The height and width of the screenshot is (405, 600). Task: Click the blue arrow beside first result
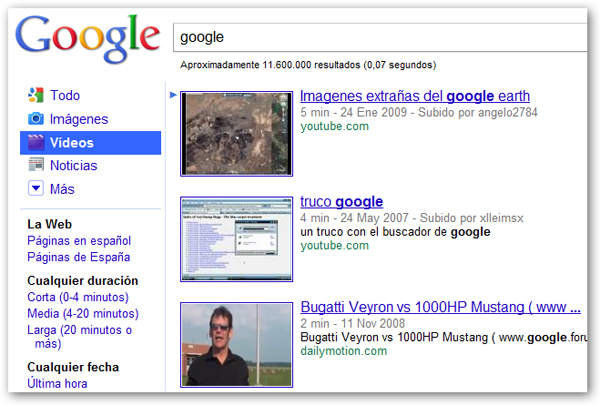click(173, 95)
